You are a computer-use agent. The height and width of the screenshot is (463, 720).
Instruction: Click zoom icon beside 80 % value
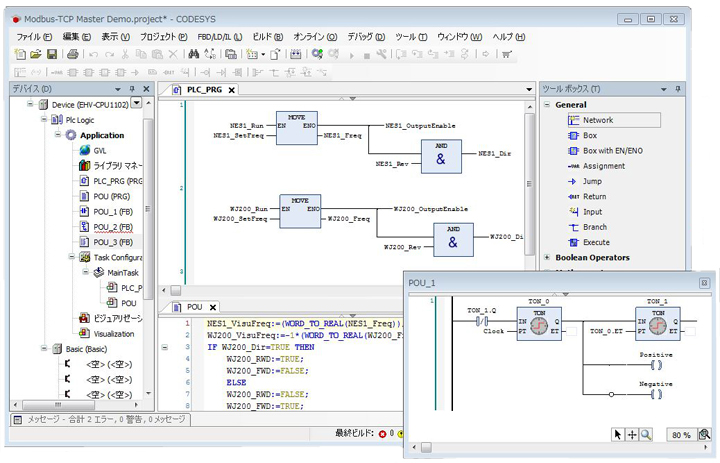[704, 434]
